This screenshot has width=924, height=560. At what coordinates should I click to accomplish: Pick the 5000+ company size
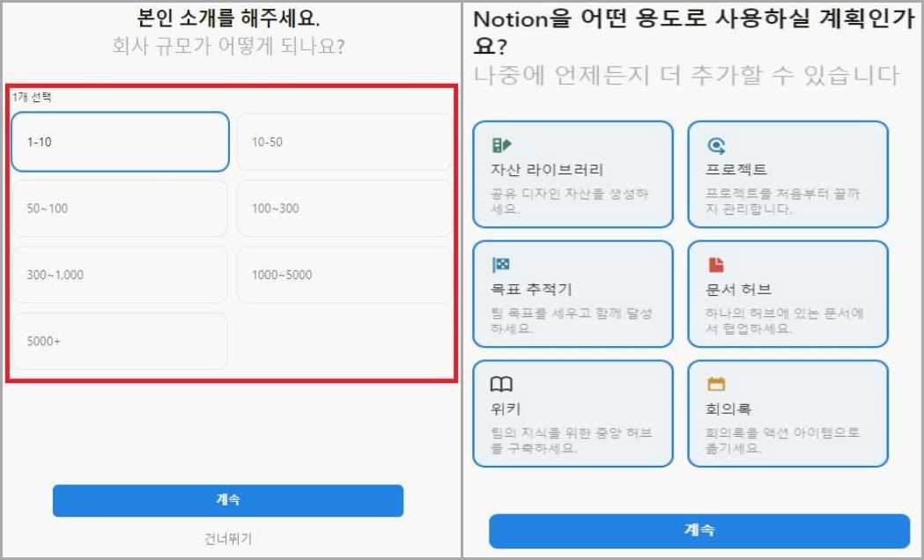coord(119,341)
